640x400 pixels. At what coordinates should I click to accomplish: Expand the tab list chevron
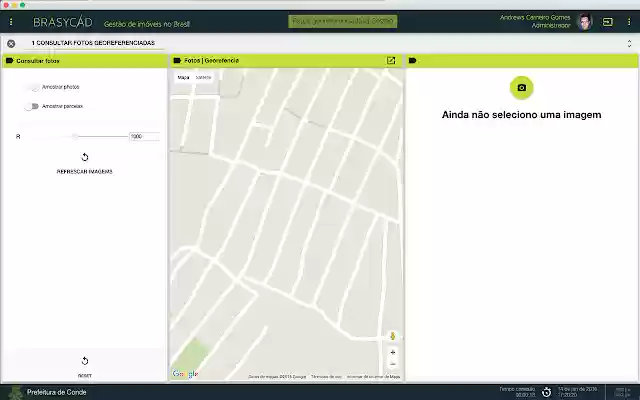coord(629,43)
